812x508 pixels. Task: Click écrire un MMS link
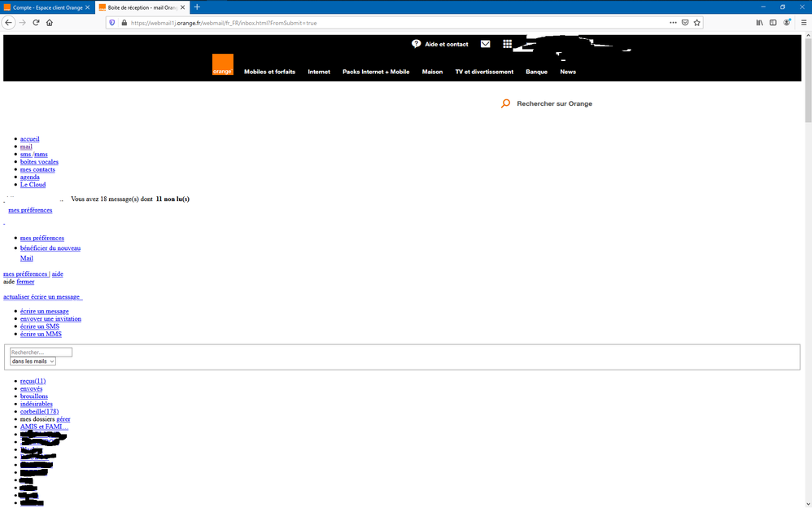(41, 335)
